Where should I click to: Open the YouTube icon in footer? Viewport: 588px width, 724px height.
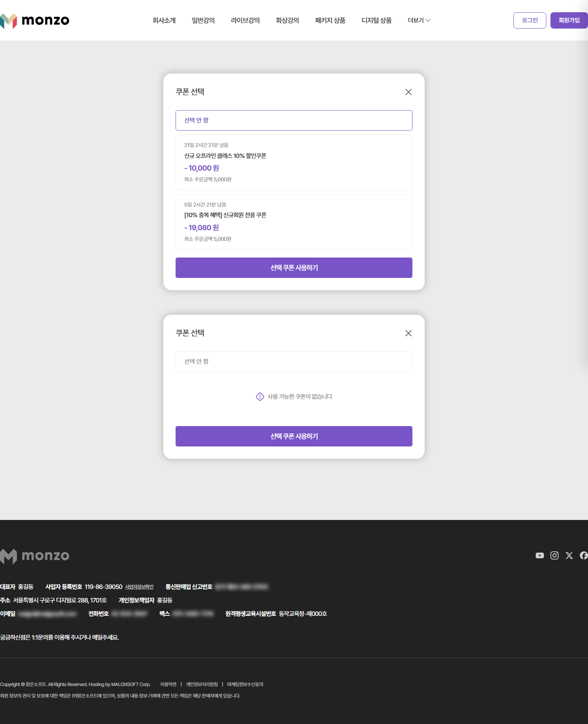[540, 555]
